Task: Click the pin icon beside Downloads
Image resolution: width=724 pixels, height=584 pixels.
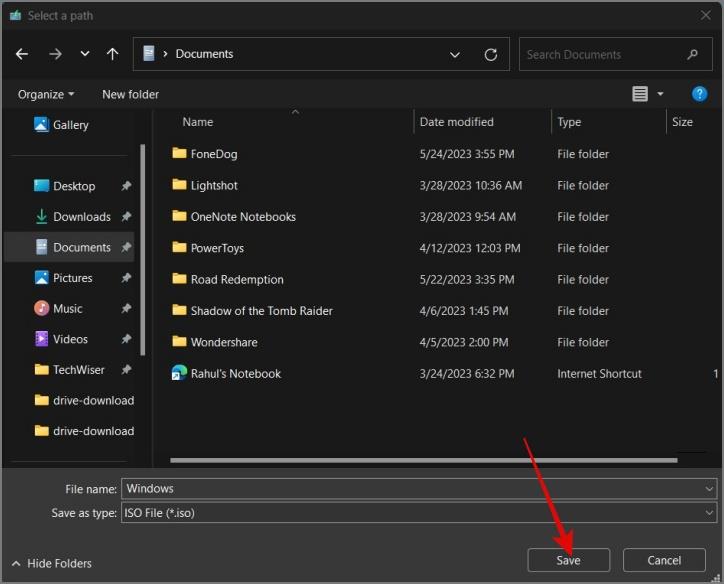Action: (126, 217)
